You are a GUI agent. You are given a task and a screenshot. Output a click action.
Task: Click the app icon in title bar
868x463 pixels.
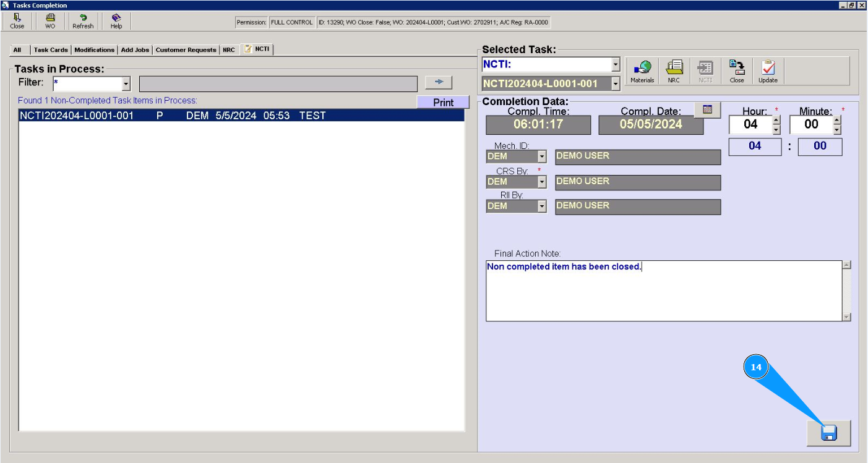(6, 5)
